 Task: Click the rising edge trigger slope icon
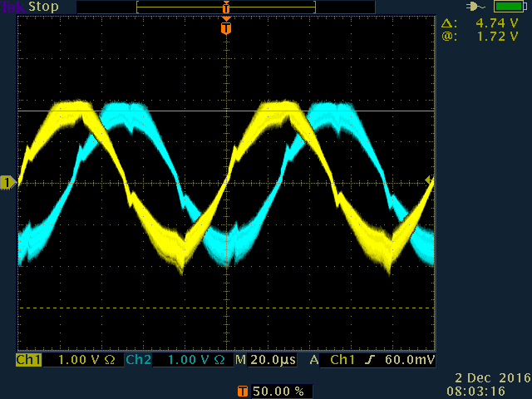370,360
